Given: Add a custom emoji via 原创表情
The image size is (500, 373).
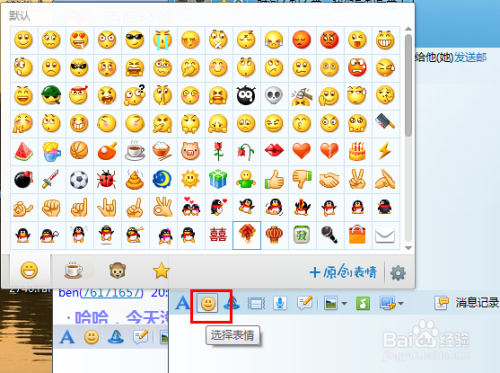Looking at the screenshot, I should point(343,272).
